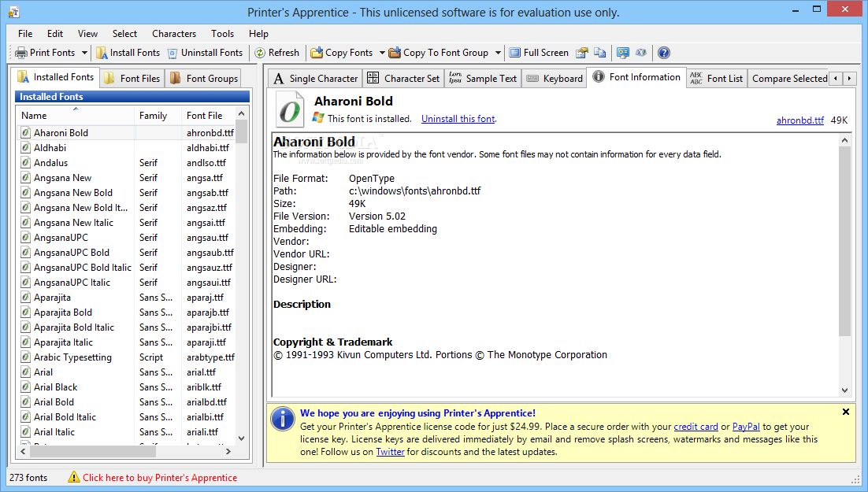Switch to the Installed Fonts tab

(55, 77)
